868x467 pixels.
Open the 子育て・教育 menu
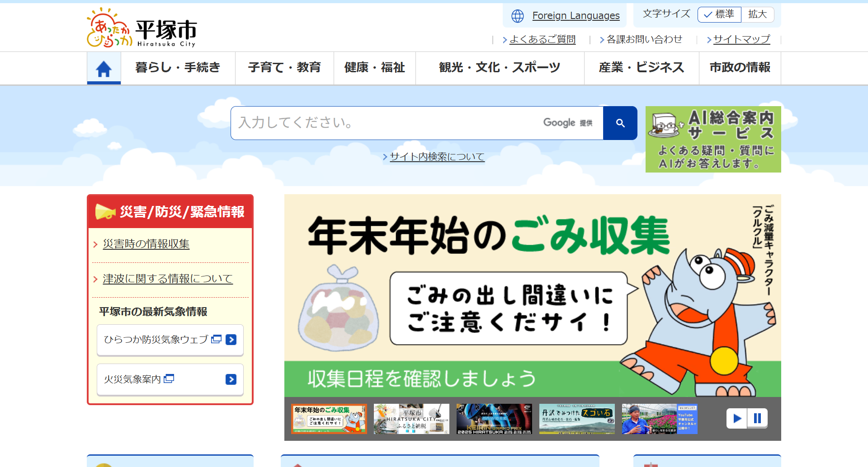coord(284,68)
